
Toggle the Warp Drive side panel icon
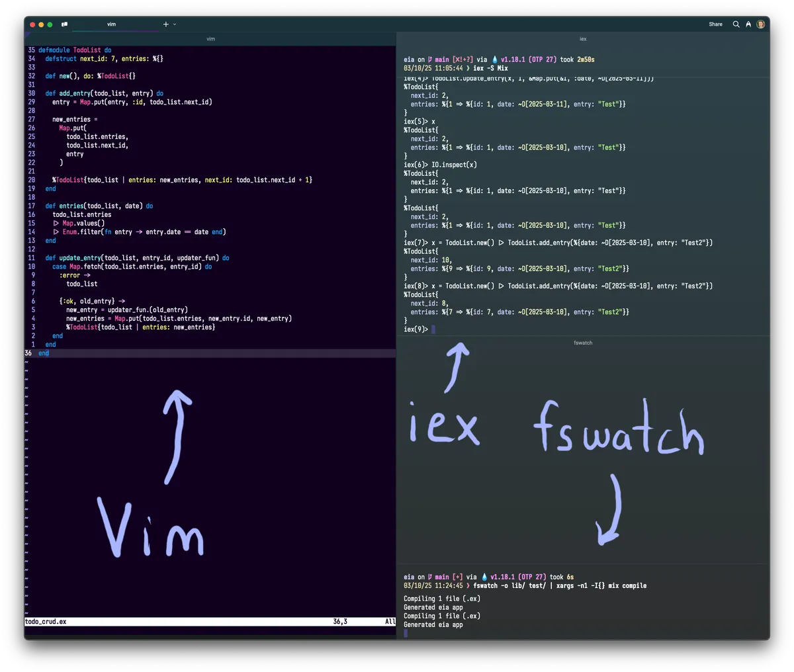click(64, 24)
